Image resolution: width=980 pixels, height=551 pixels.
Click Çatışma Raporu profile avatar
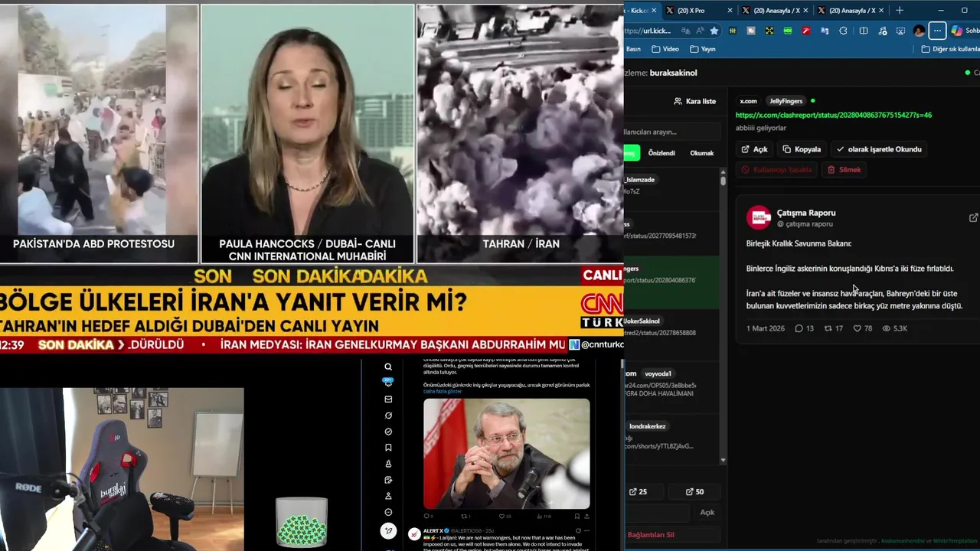coord(759,217)
